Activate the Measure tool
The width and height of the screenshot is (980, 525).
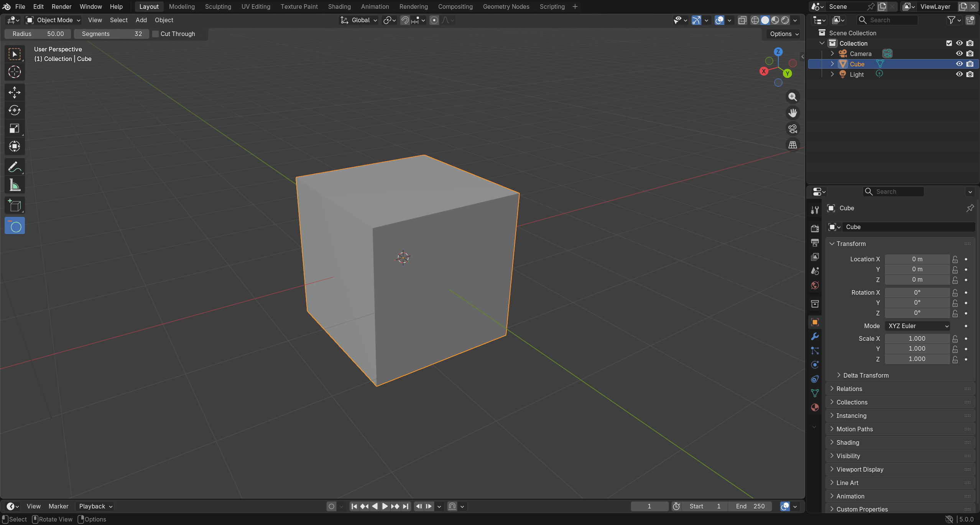click(x=15, y=185)
